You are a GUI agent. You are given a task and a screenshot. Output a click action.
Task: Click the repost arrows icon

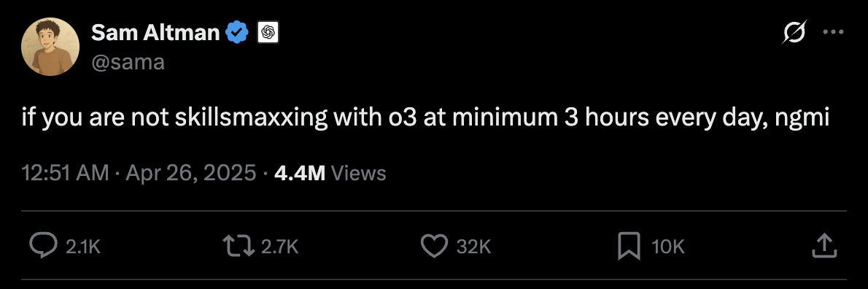click(239, 247)
